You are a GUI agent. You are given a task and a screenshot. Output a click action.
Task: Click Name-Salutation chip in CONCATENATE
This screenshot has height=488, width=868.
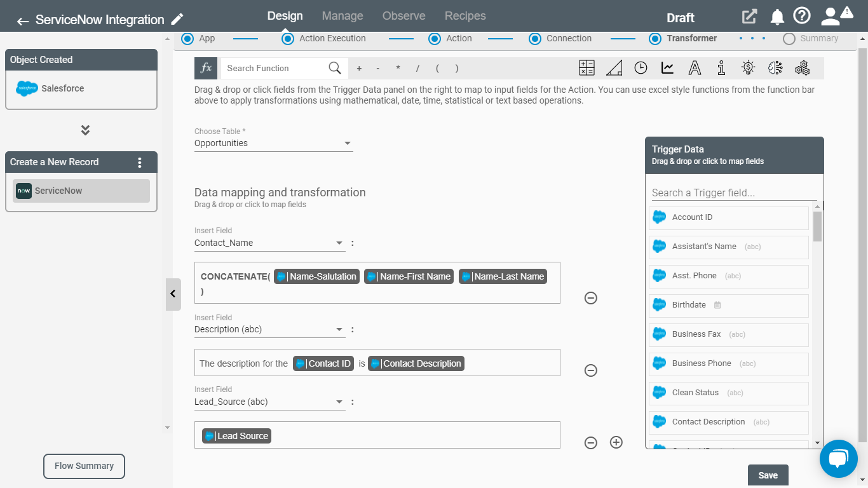point(316,276)
